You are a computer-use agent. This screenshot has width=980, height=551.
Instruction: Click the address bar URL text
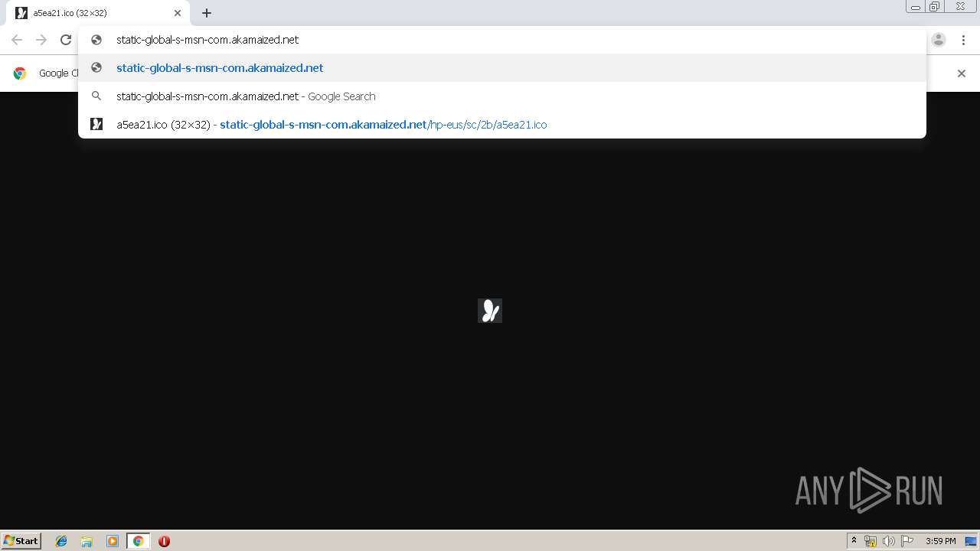pyautogui.click(x=207, y=40)
